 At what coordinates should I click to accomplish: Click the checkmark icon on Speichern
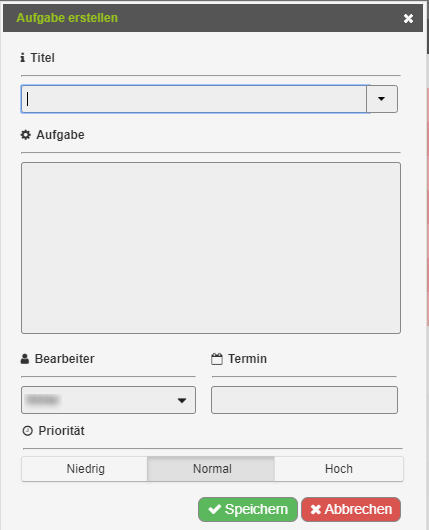tap(215, 509)
